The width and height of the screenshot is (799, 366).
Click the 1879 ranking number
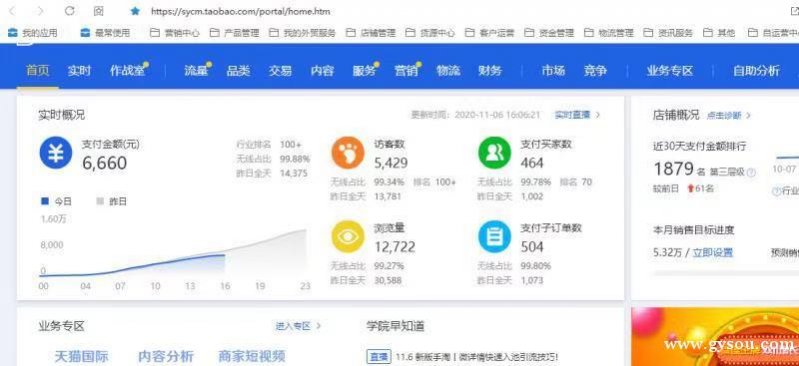click(x=674, y=169)
